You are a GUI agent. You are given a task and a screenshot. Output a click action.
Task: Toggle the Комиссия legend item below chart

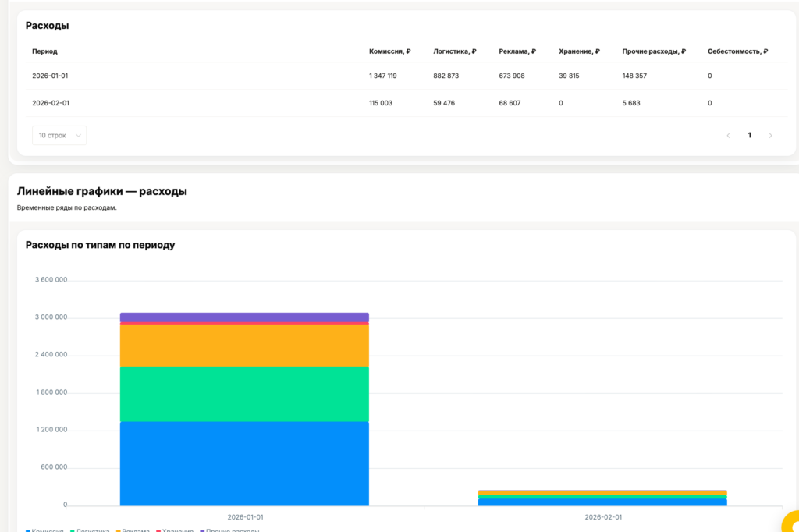[x=47, y=530]
